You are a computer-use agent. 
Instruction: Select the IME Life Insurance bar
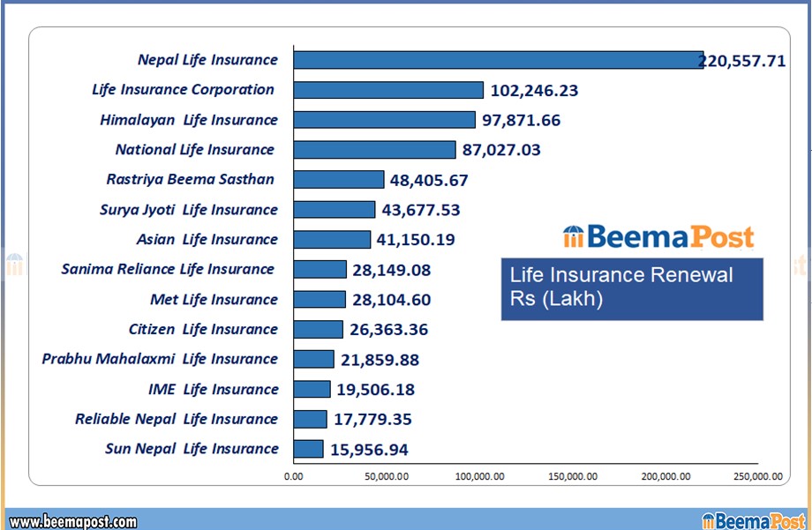pyautogui.click(x=312, y=390)
